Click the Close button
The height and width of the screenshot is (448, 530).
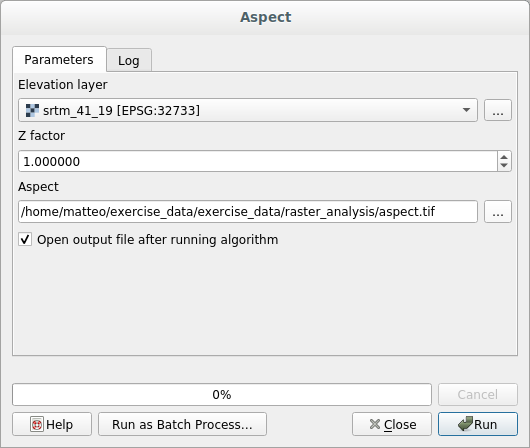pyautogui.click(x=392, y=424)
